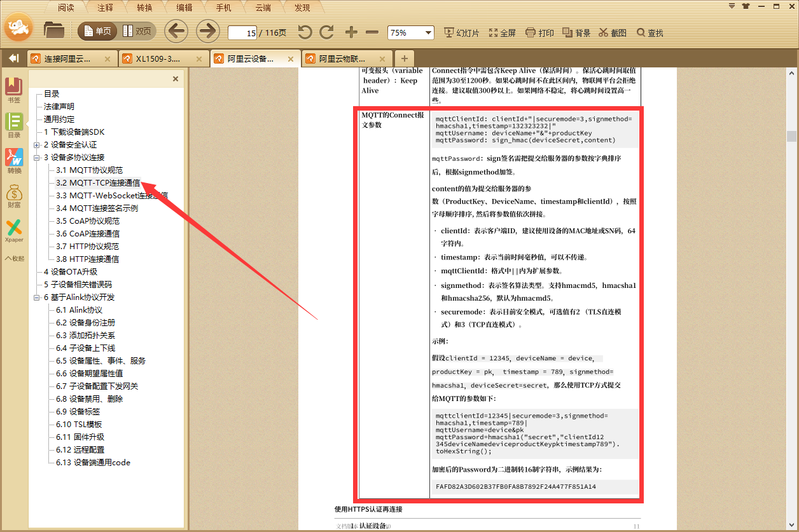The width and height of the screenshot is (799, 532).
Task: Add a new tab with plus button
Action: 404,58
